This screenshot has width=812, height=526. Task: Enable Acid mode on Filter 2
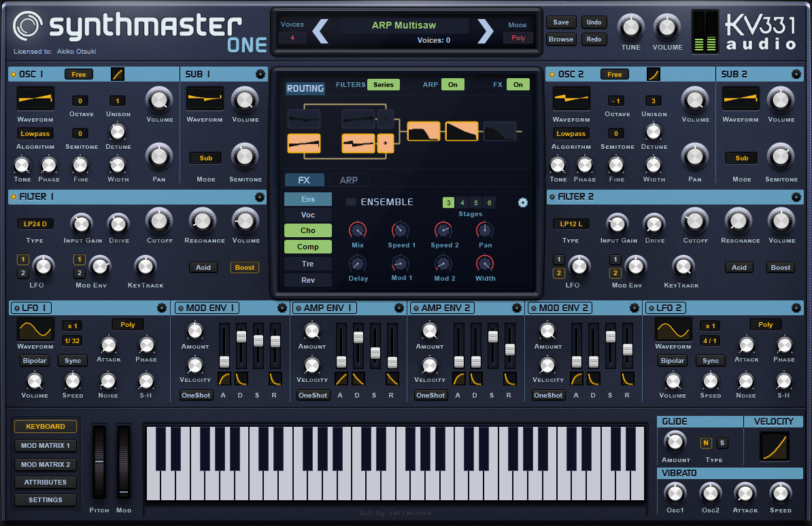(739, 267)
